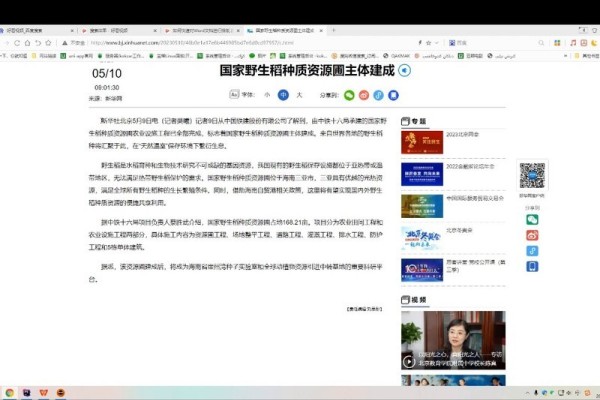Open the topic link 2022金融街论坛年会
This screenshot has height=400, width=600.
[x=470, y=167]
